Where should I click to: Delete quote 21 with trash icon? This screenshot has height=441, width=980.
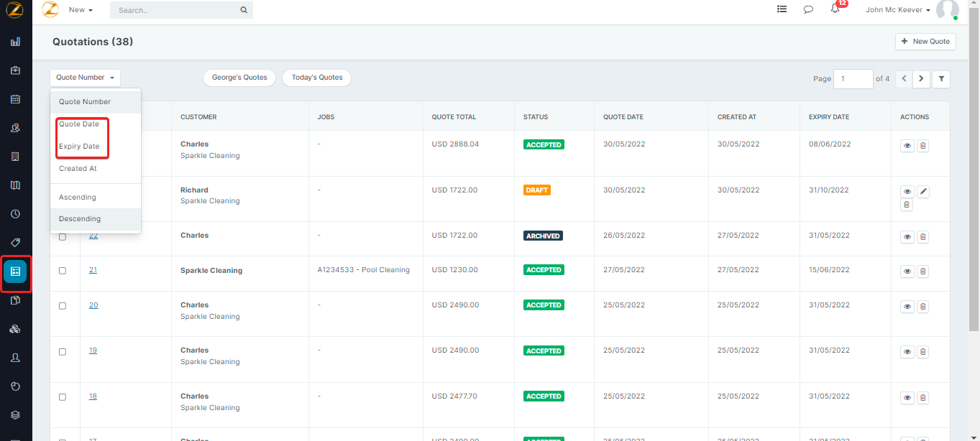pos(923,271)
